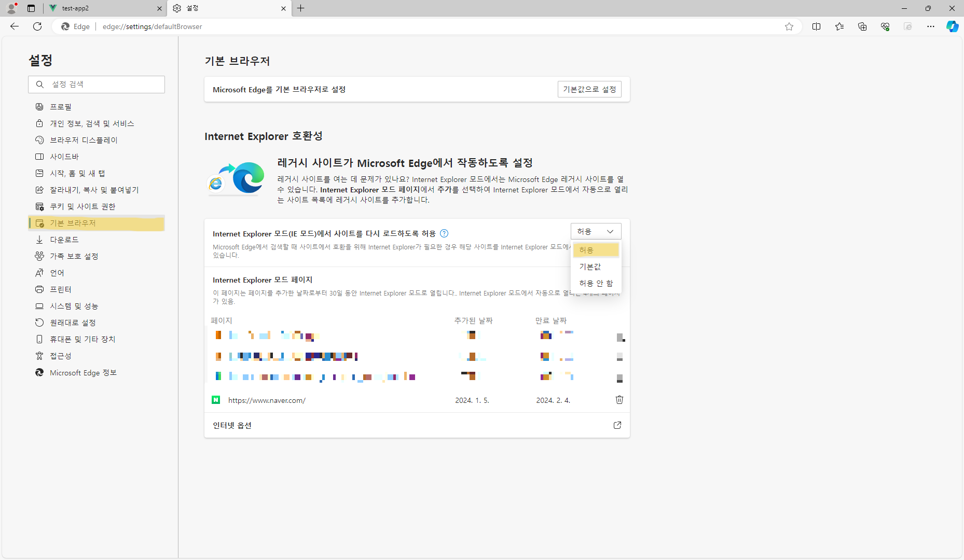Viewport: 964px width, 560px height.
Task: Open 개인 정보, 검색 및 서비스 section
Action: tap(97, 123)
